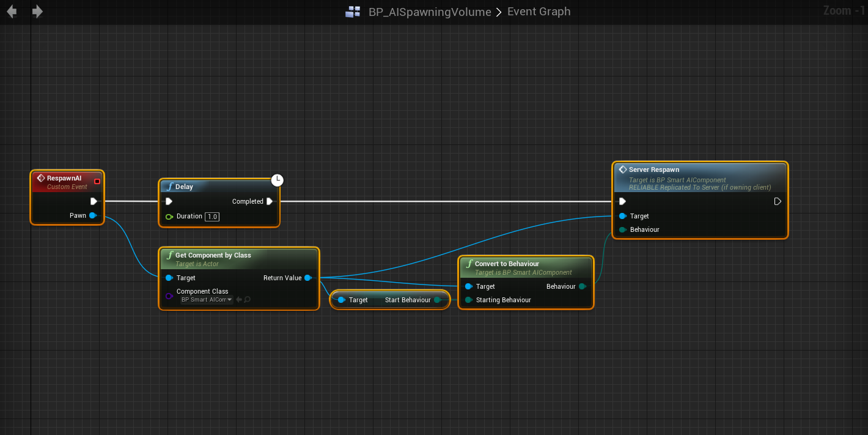Click the Server Respawn exec output pin
Screen dimensions: 868x435
coord(777,201)
